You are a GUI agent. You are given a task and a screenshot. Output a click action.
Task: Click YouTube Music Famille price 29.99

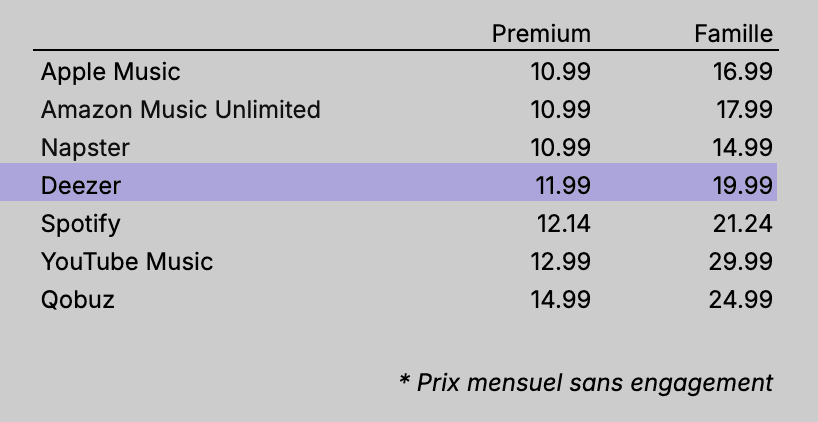(x=742, y=262)
